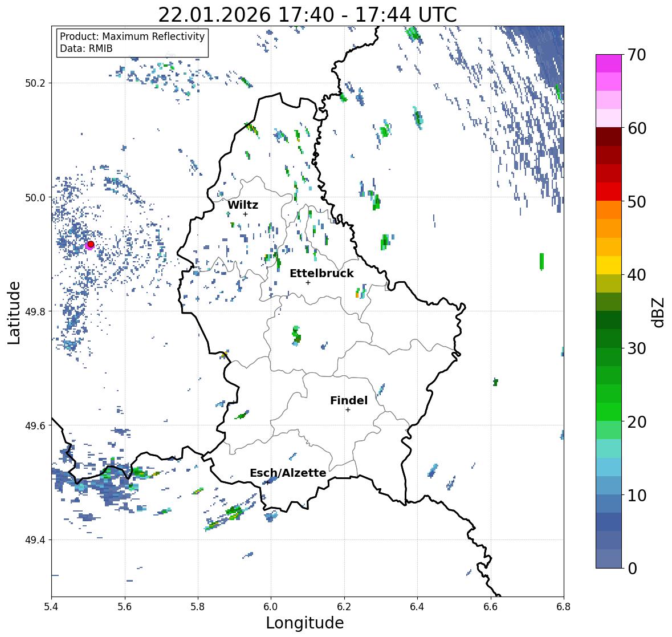Click the 49.6 latitude tick label
This screenshot has height=637, width=672.
35,425
